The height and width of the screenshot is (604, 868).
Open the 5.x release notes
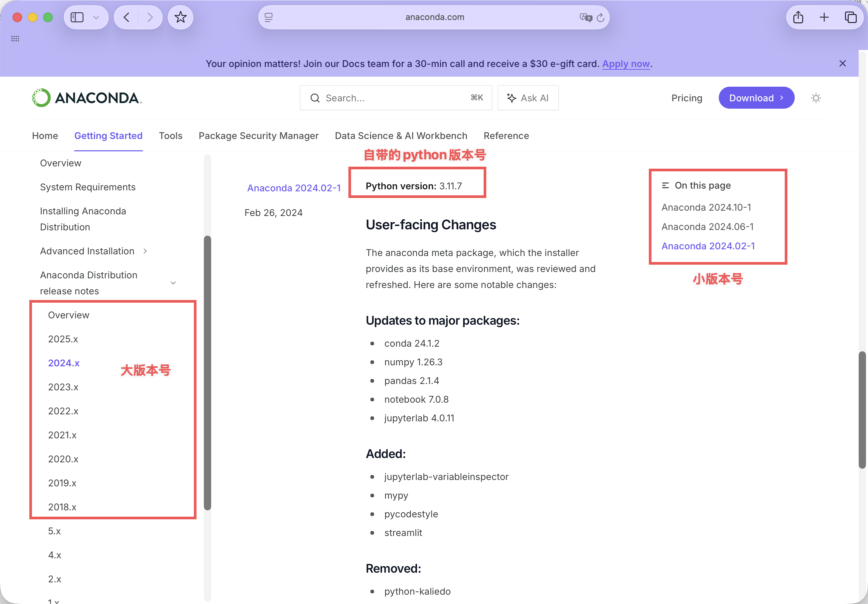pos(54,531)
